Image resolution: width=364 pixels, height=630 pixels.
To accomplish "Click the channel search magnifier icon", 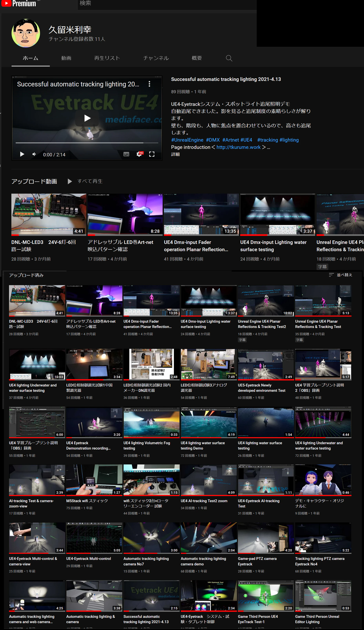I will click(x=229, y=58).
